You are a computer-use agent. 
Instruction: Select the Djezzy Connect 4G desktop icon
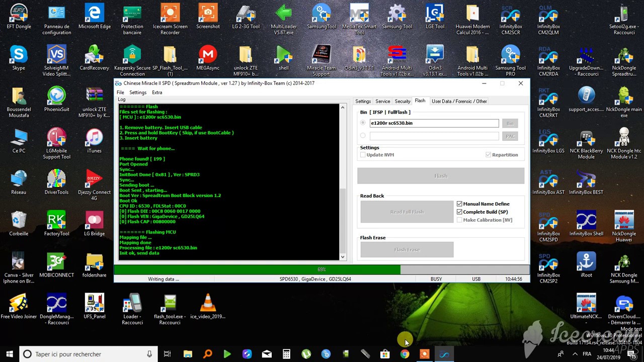[95, 185]
